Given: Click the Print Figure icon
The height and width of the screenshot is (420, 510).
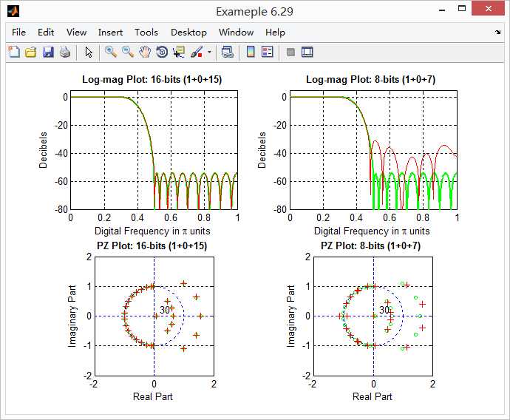Looking at the screenshot, I should point(65,52).
